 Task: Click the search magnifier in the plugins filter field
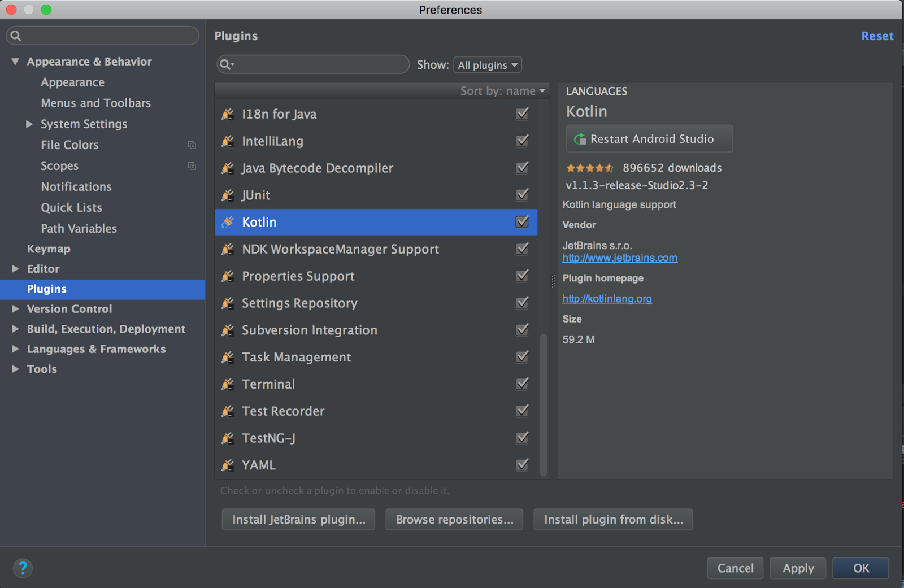(x=226, y=64)
